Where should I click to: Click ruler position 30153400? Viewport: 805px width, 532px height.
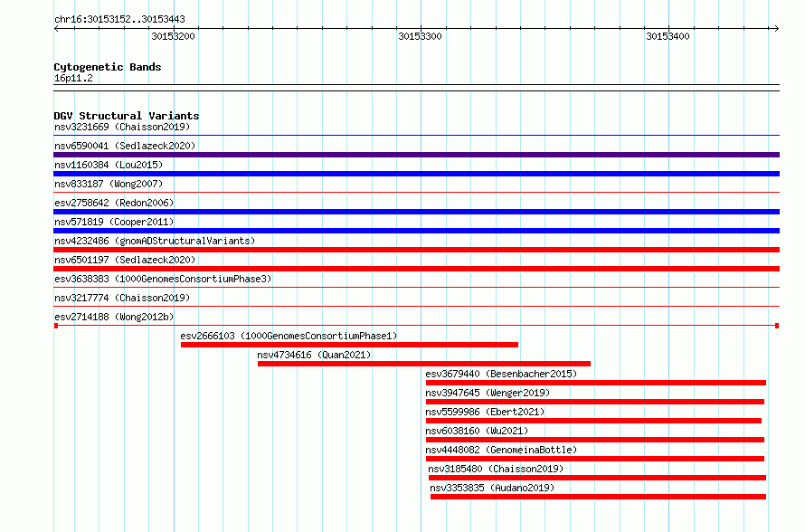click(x=668, y=36)
